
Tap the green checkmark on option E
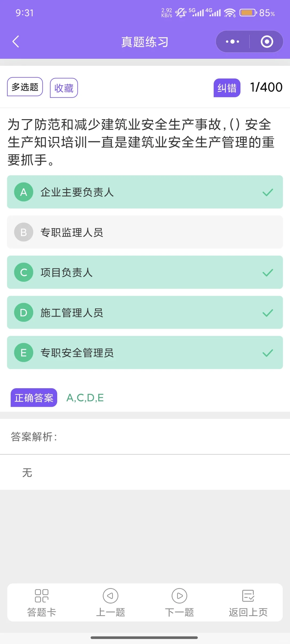click(x=268, y=353)
